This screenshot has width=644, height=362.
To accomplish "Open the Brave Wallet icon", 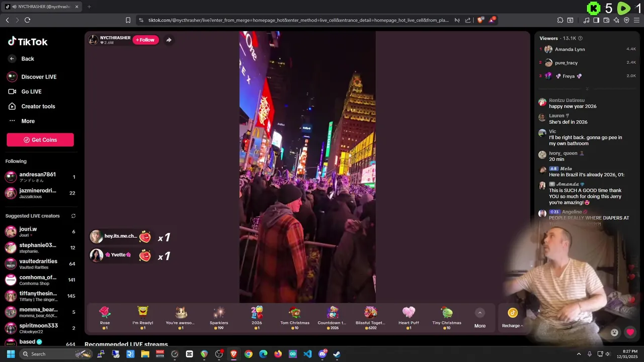I will coord(606,20).
